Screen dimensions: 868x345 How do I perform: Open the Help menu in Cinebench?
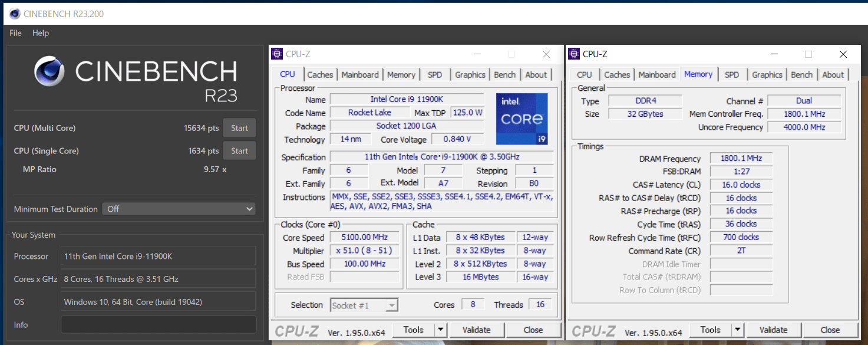click(41, 33)
